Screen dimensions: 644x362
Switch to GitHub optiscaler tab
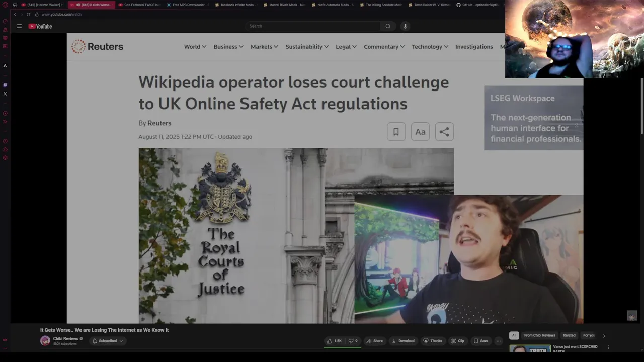[x=478, y=5]
